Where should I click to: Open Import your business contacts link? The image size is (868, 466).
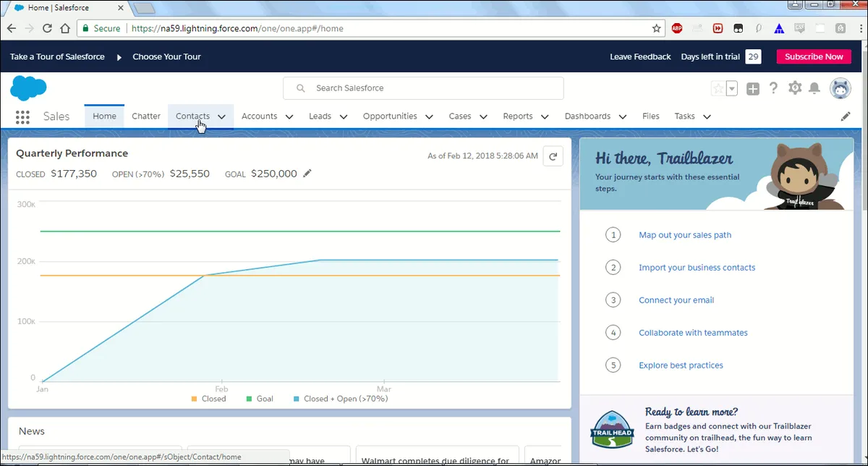tap(697, 268)
